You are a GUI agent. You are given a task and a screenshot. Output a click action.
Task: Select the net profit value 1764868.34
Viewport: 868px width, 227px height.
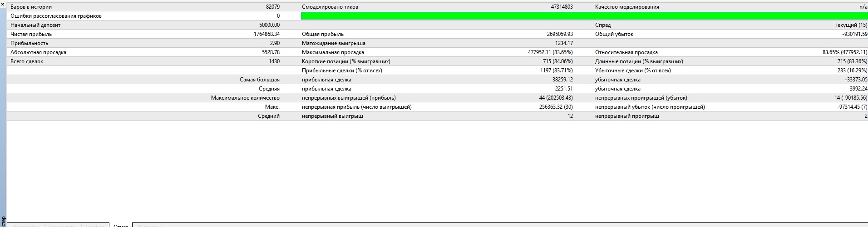pos(267,34)
